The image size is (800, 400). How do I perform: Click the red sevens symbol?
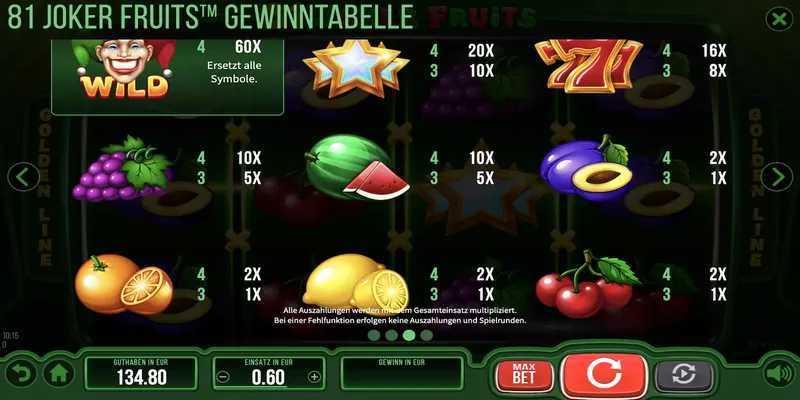(x=588, y=66)
